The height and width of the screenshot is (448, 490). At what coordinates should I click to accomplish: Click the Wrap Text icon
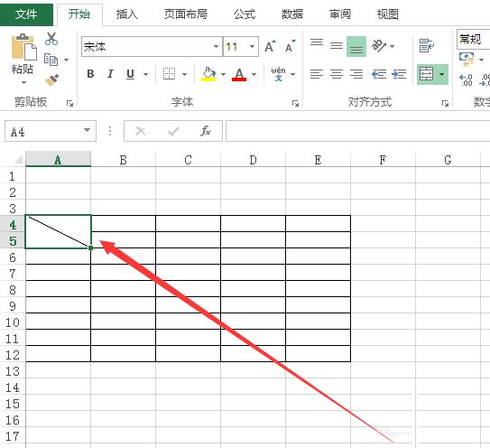427,46
